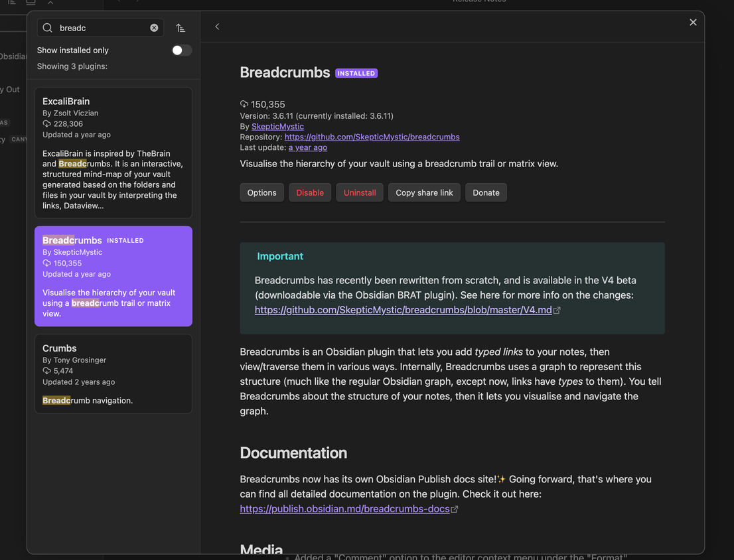Disable the Breadcrumbs plugin
The height and width of the screenshot is (560, 734).
[310, 192]
